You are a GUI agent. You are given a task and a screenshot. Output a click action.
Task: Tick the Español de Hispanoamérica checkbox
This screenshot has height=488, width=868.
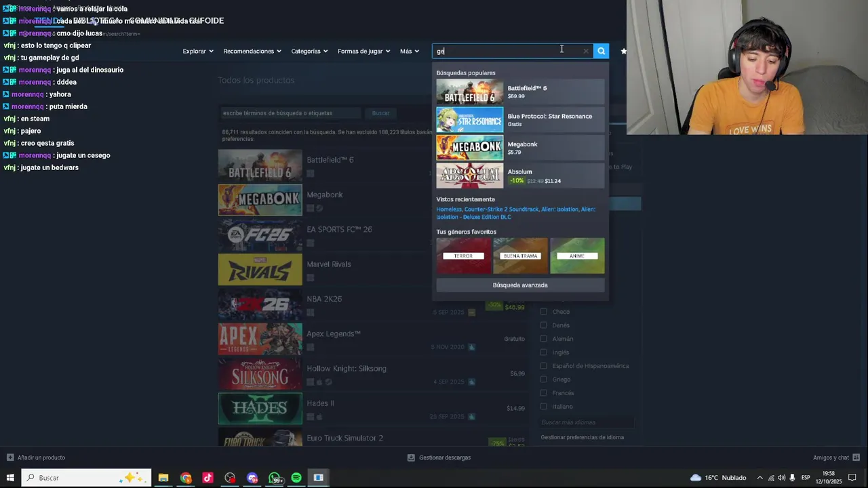click(543, 366)
